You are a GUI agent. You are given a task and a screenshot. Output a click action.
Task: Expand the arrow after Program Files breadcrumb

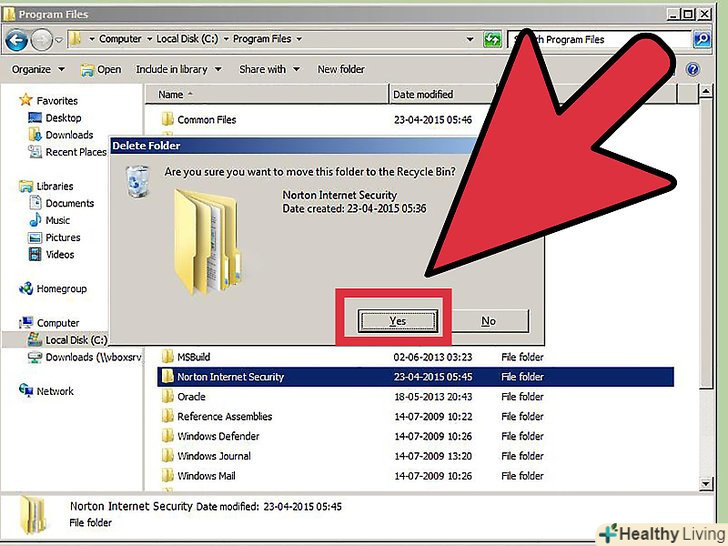299,39
